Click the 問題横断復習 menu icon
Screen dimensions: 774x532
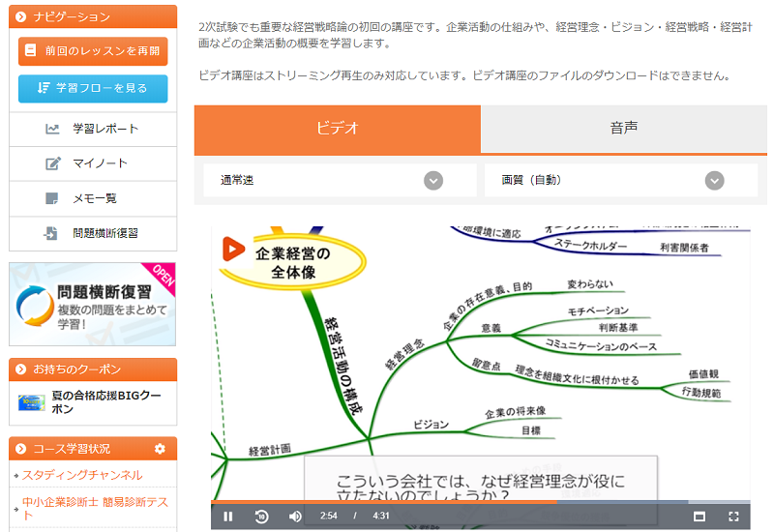pyautogui.click(x=51, y=233)
